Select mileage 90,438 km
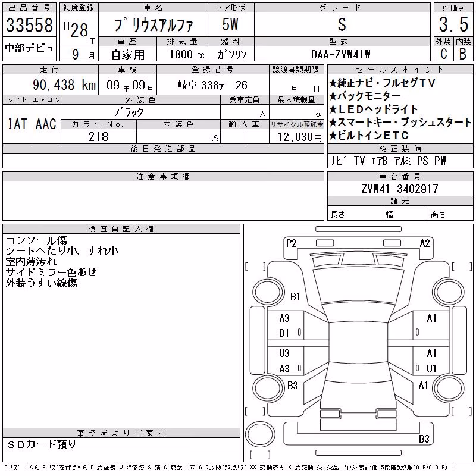Image resolution: width=476 pixels, height=476 pixels. click(x=64, y=84)
